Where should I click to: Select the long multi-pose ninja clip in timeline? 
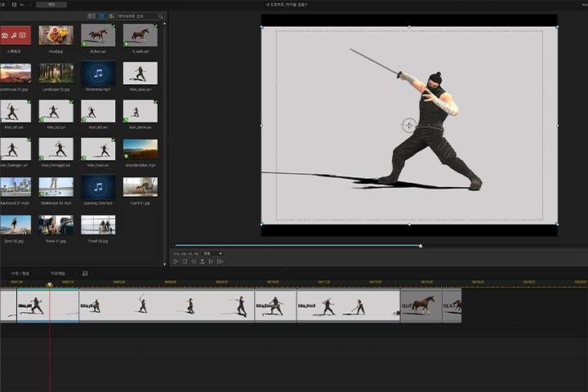(167, 305)
